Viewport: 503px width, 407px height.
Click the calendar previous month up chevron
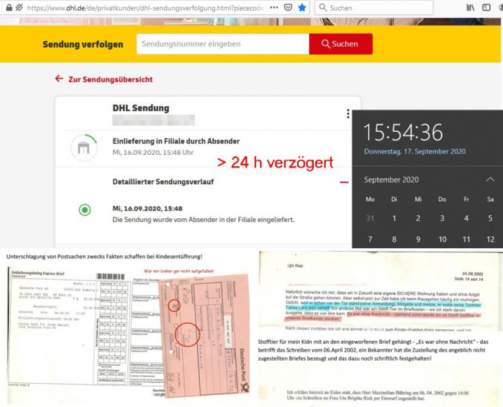(x=490, y=180)
